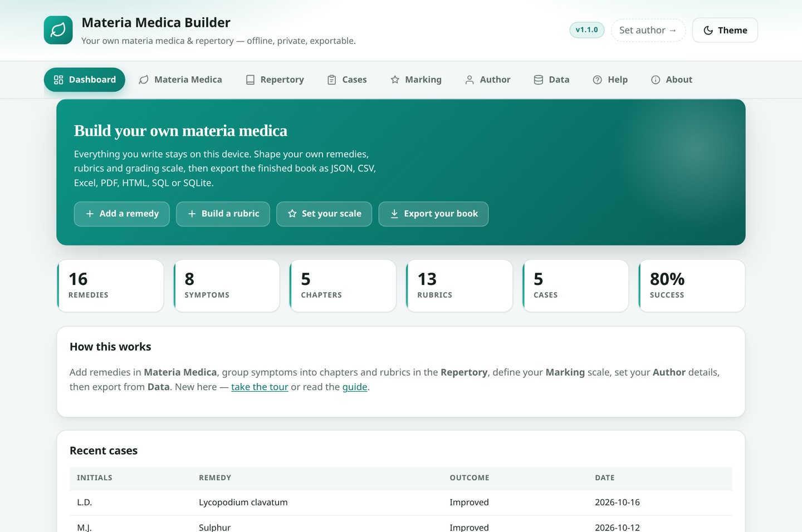Go to the Cases tab
This screenshot has width=802, height=532.
(347, 80)
